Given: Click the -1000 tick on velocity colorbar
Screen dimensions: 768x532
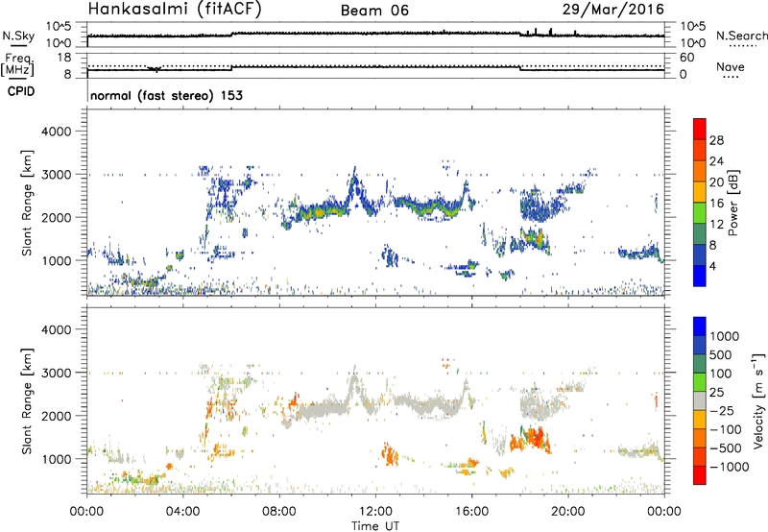Looking at the screenshot, I should click(x=729, y=467).
